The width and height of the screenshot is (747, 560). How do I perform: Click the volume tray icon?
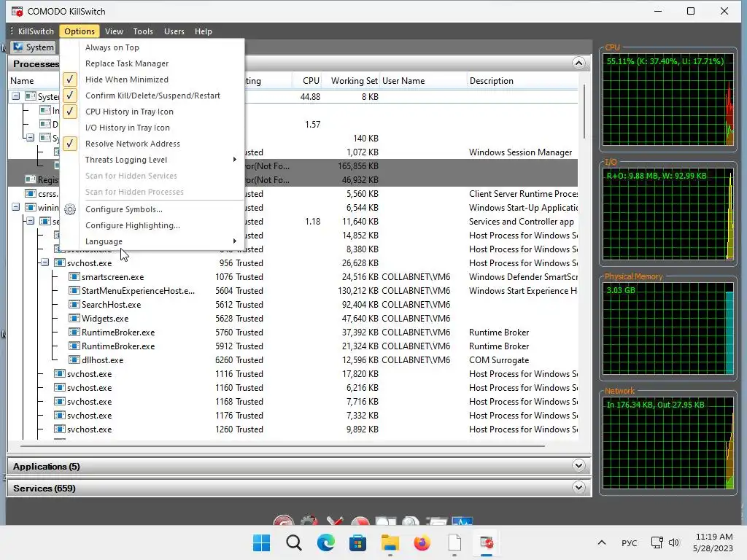(673, 542)
